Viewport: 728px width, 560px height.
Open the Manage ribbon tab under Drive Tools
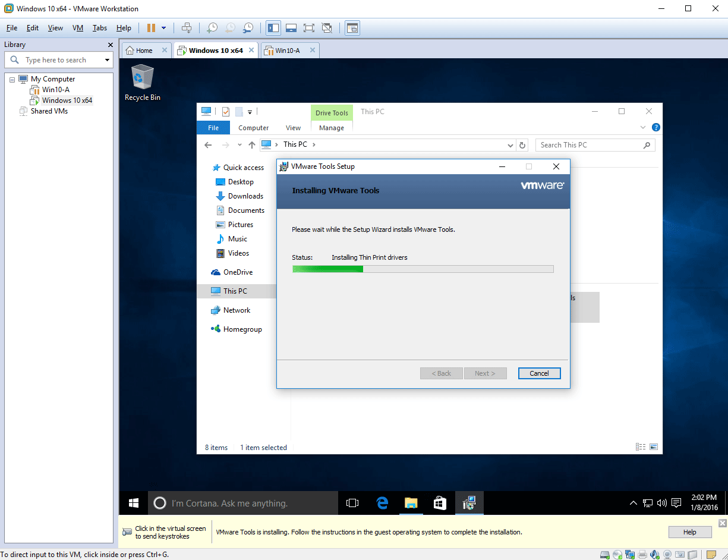(332, 128)
